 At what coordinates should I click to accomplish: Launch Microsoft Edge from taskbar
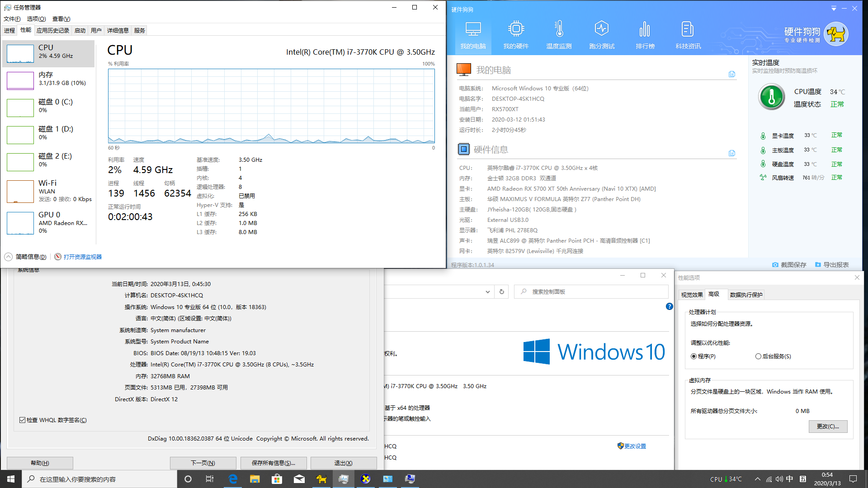[x=233, y=479]
